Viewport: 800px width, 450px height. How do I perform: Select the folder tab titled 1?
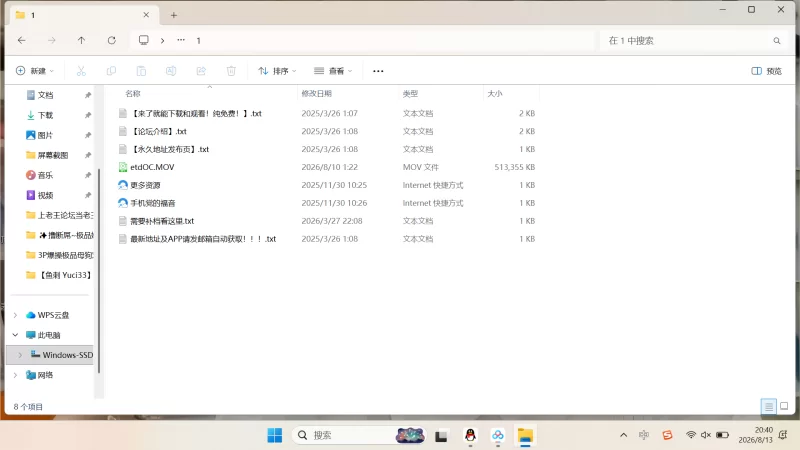click(82, 15)
